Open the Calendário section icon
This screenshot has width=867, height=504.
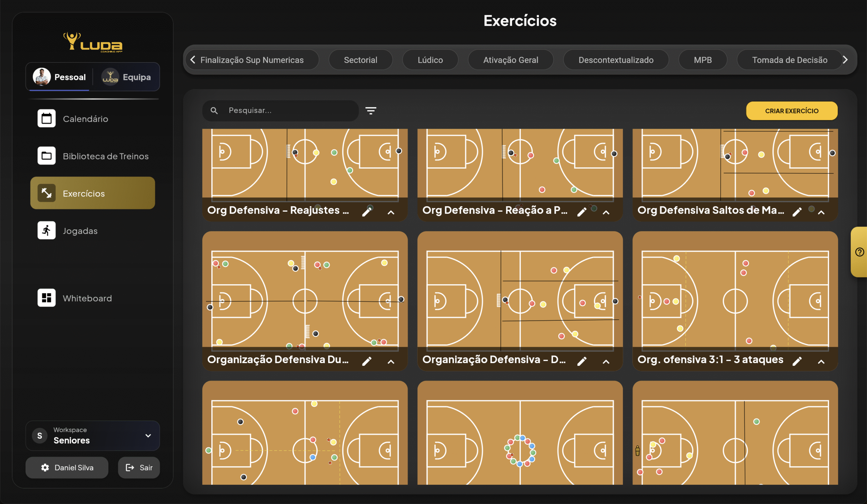coord(46,119)
